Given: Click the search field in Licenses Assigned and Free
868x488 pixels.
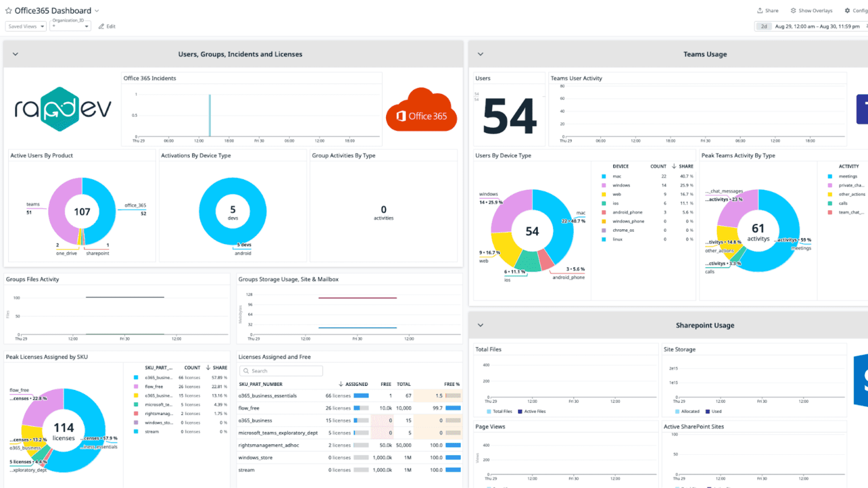Looking at the screenshot, I should tap(281, 371).
